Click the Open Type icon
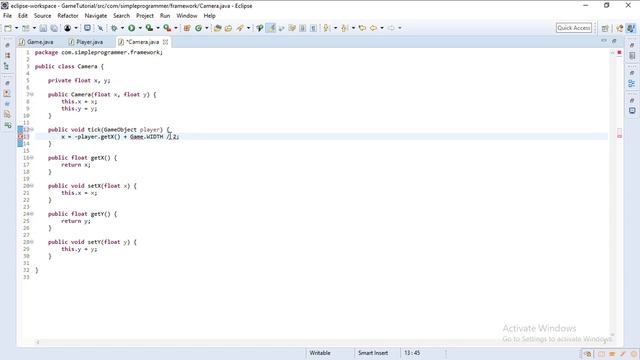Image resolution: width=640 pixels, height=360 pixels. tap(218, 28)
